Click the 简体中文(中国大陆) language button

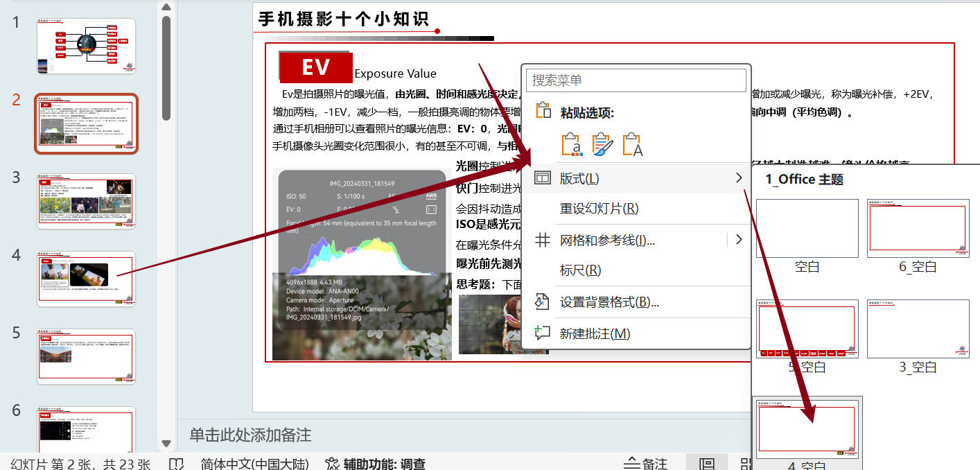click(253, 463)
